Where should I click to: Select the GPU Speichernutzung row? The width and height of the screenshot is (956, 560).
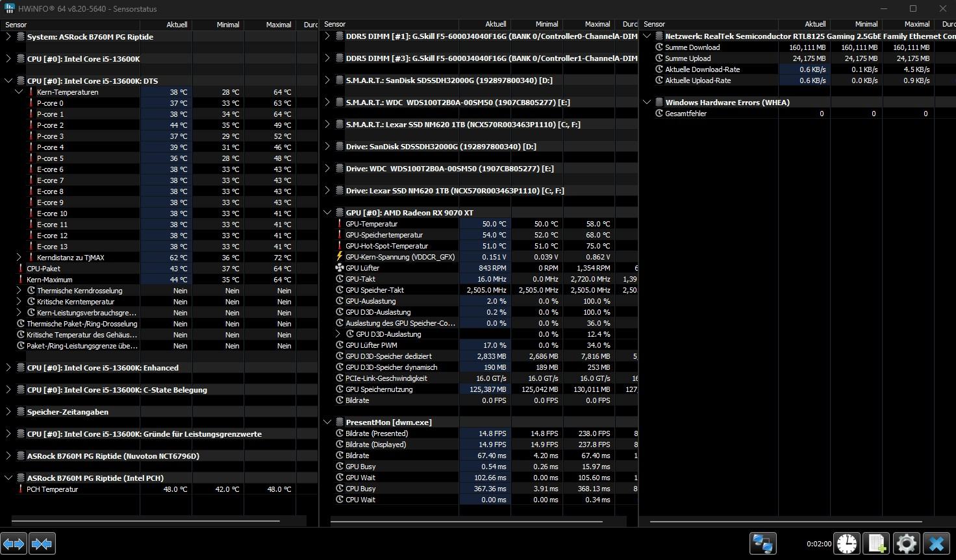pyautogui.click(x=479, y=389)
